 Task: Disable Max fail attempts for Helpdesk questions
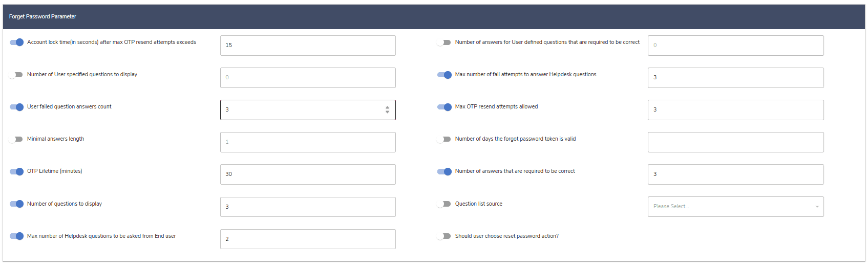pyautogui.click(x=444, y=75)
